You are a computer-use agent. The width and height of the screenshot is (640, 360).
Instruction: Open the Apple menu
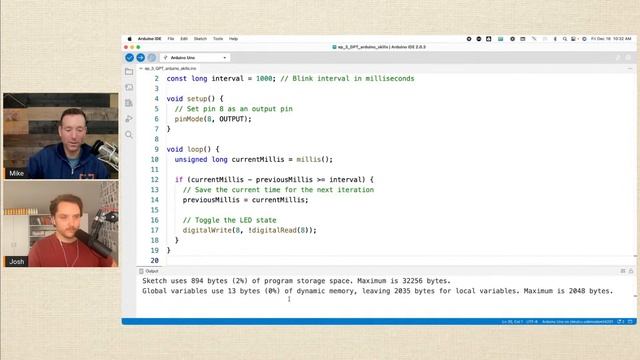tap(130, 39)
